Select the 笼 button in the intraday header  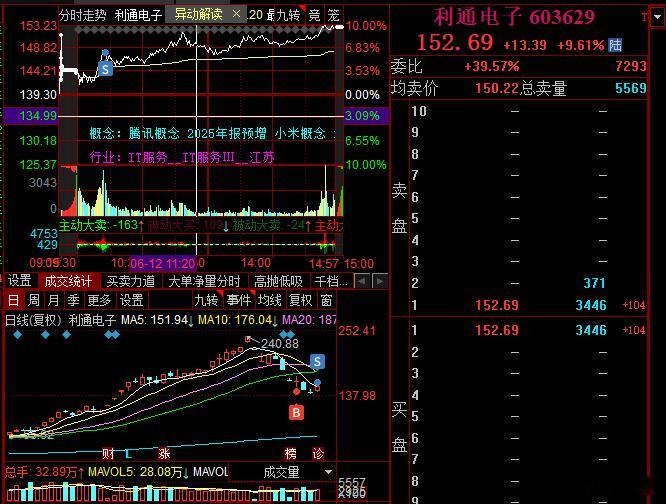333,15
